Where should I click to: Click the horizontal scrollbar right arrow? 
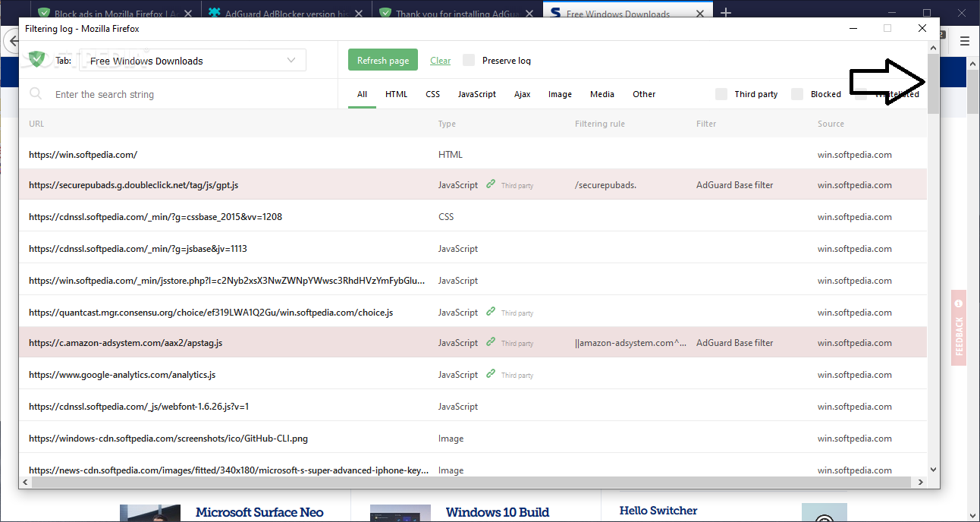[x=921, y=482]
